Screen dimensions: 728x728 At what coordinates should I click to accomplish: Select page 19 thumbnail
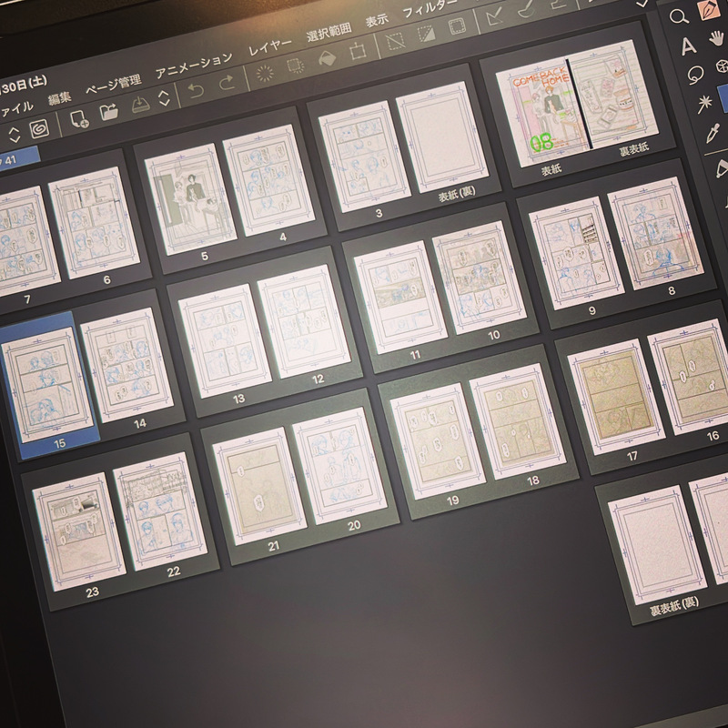pos(438,441)
